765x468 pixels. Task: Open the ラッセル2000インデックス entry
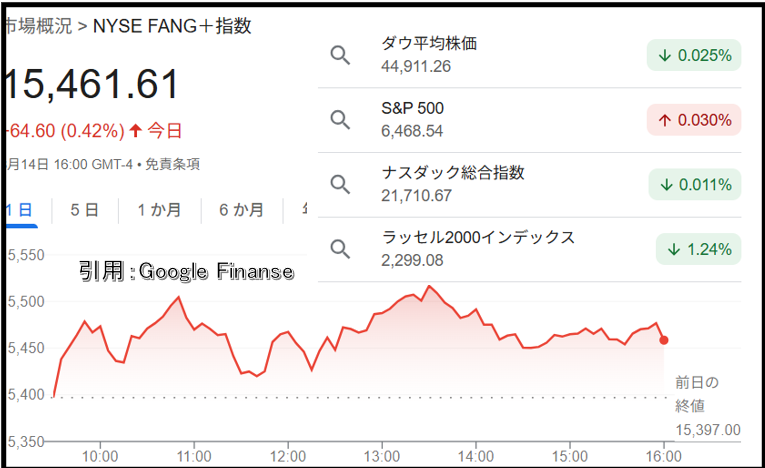pos(529,249)
